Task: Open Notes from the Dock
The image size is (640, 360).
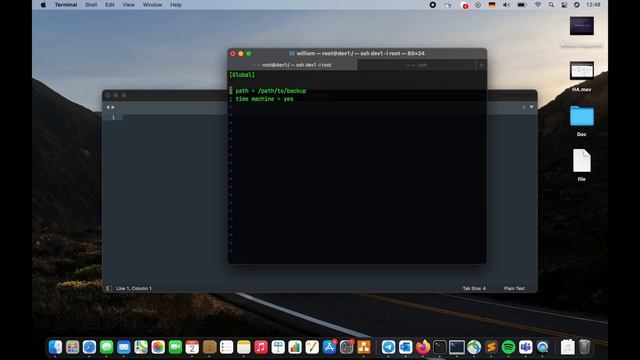Action: pos(244,347)
